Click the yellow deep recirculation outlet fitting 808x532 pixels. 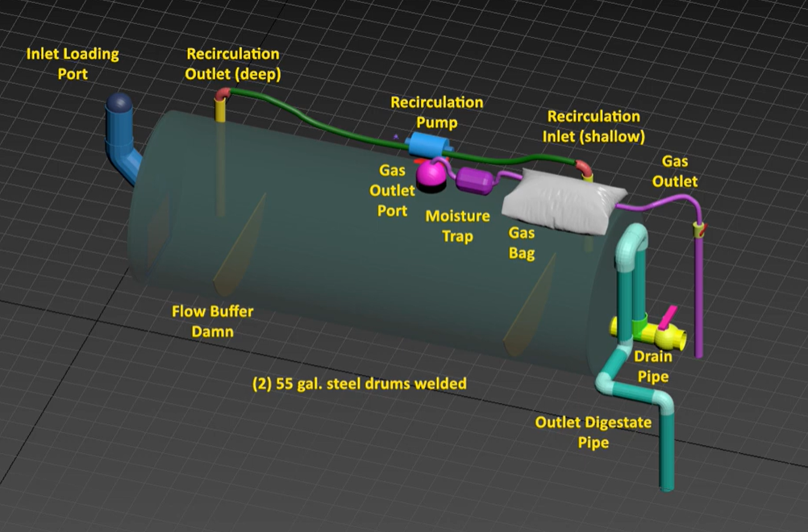point(220,109)
